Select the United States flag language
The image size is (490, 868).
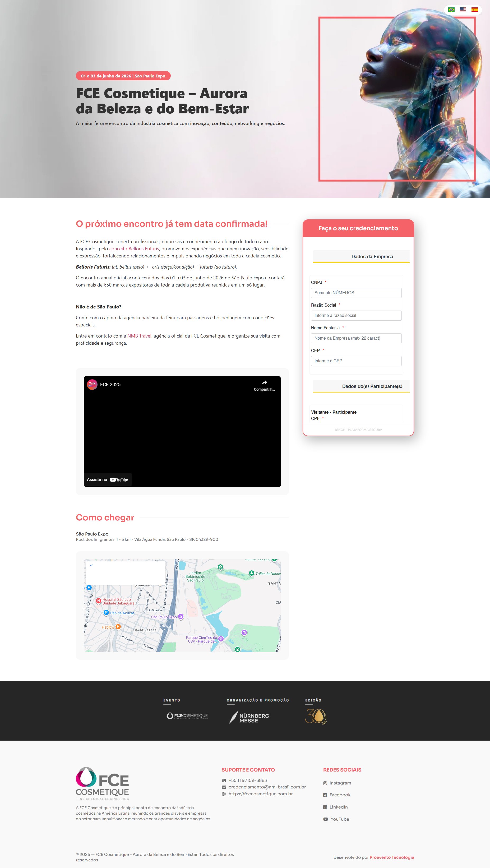[463, 10]
